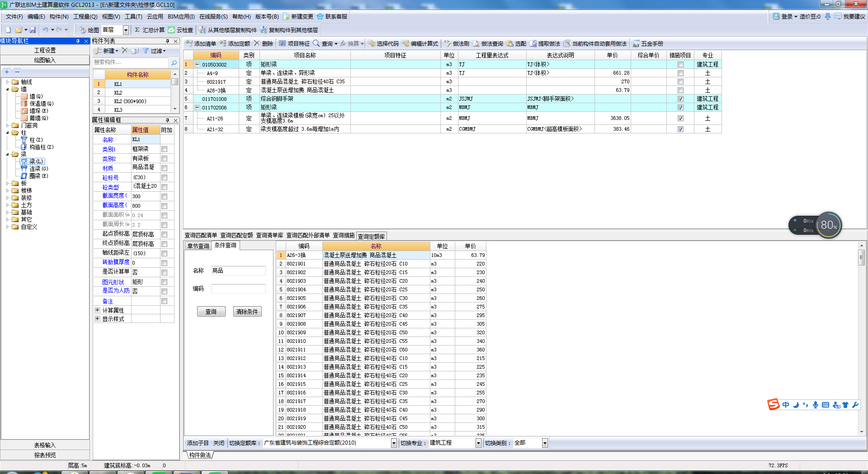Click the 搜索构件 search box
This screenshot has height=474, width=868.
(x=131, y=62)
